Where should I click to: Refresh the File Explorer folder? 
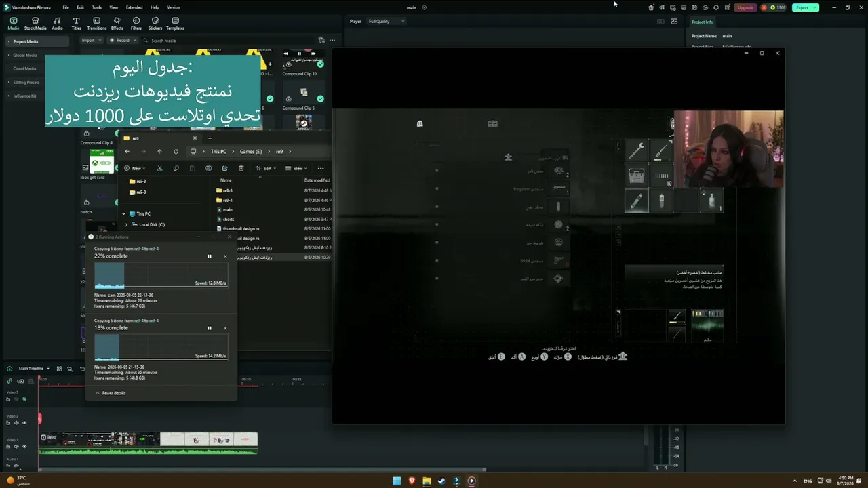(176, 152)
